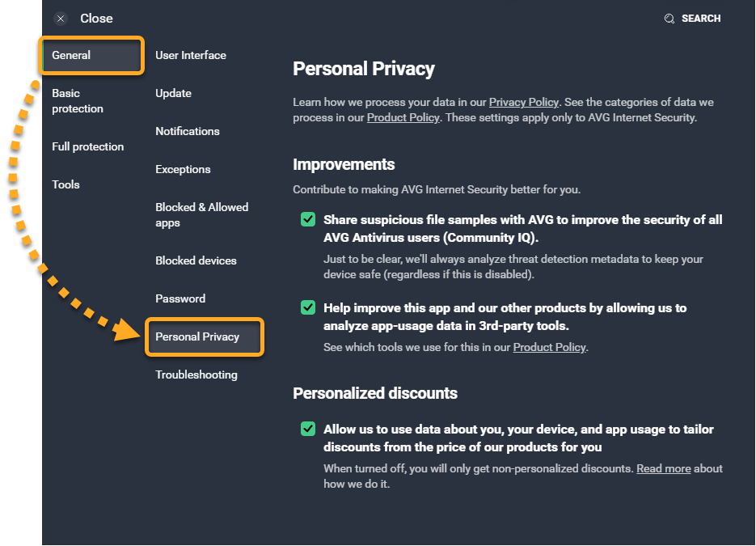Switch to Full protection section
The width and height of the screenshot is (756, 546).
coord(87,146)
